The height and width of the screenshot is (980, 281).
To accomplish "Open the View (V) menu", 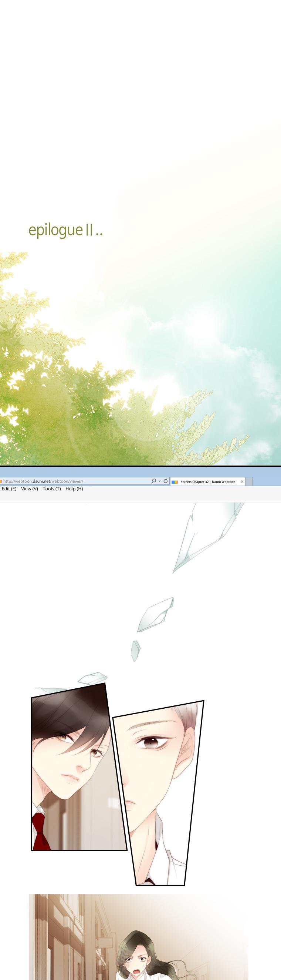I will pos(30,489).
